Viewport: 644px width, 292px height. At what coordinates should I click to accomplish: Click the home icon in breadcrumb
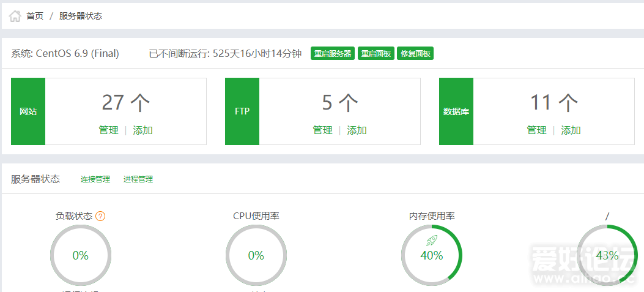(x=15, y=16)
